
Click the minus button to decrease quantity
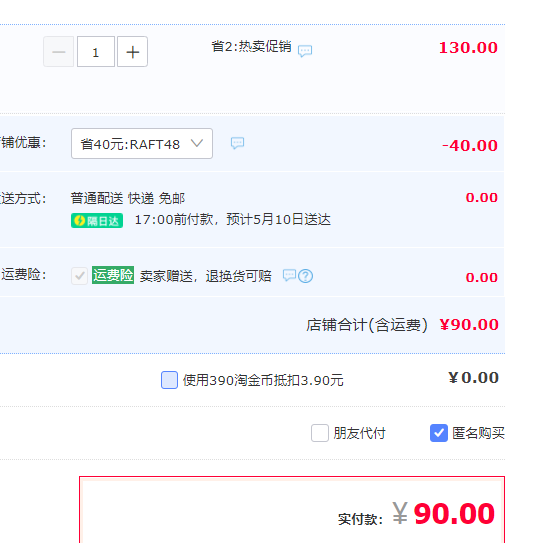(x=59, y=52)
